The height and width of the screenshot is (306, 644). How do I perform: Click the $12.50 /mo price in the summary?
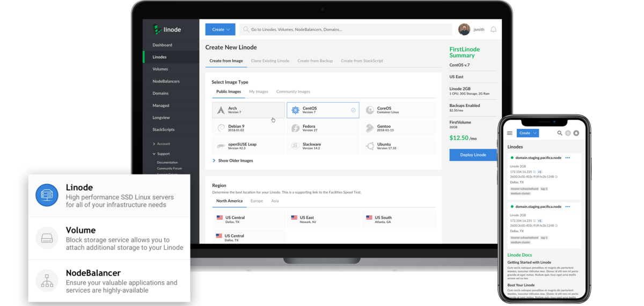(x=463, y=138)
